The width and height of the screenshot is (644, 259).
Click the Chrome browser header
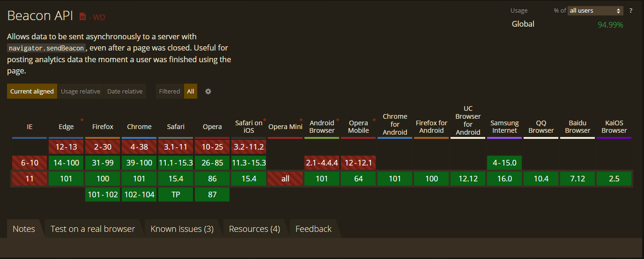(x=139, y=127)
